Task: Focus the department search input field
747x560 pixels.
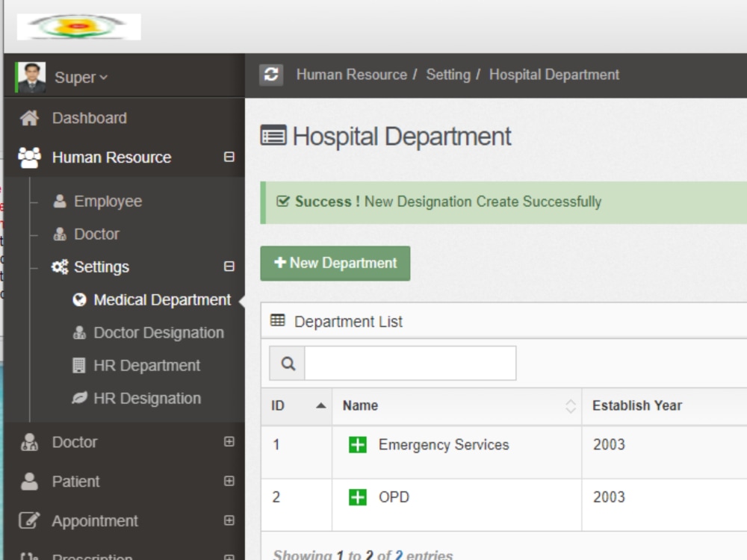Action: [x=410, y=364]
